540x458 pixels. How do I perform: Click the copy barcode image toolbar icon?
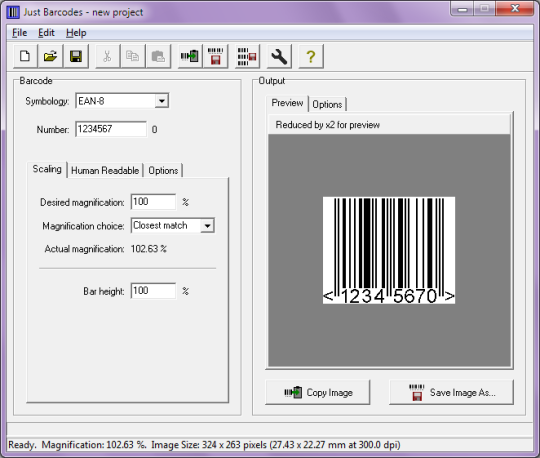pos(190,56)
